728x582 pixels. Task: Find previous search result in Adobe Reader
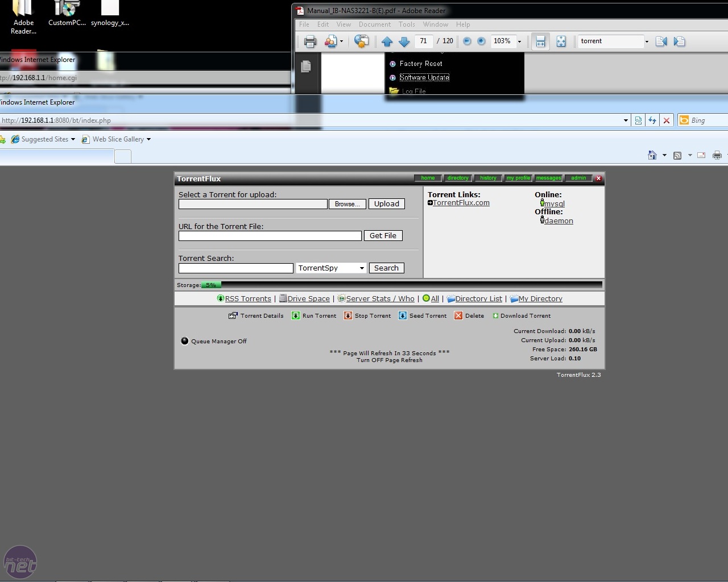pos(661,41)
